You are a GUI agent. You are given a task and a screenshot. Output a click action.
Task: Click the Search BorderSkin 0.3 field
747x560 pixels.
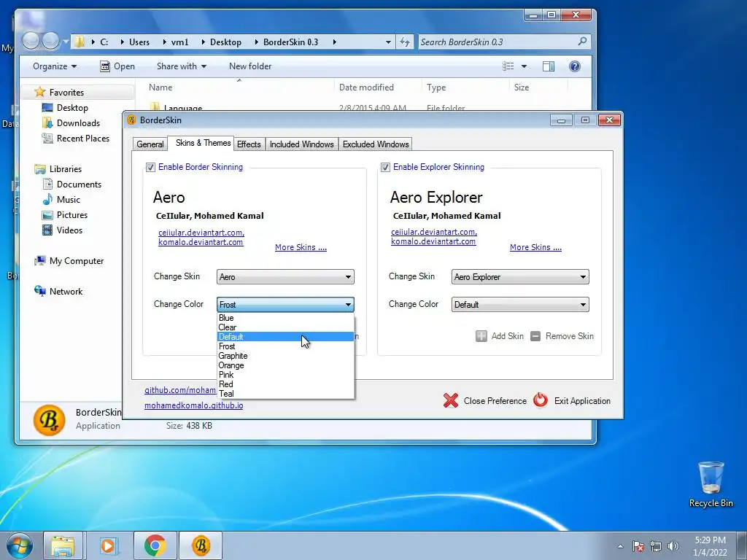coord(504,42)
